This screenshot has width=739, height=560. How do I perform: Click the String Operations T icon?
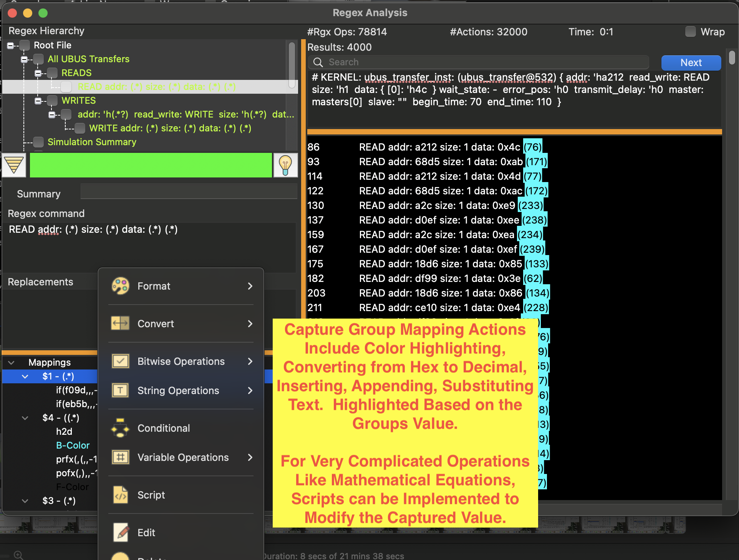point(120,391)
